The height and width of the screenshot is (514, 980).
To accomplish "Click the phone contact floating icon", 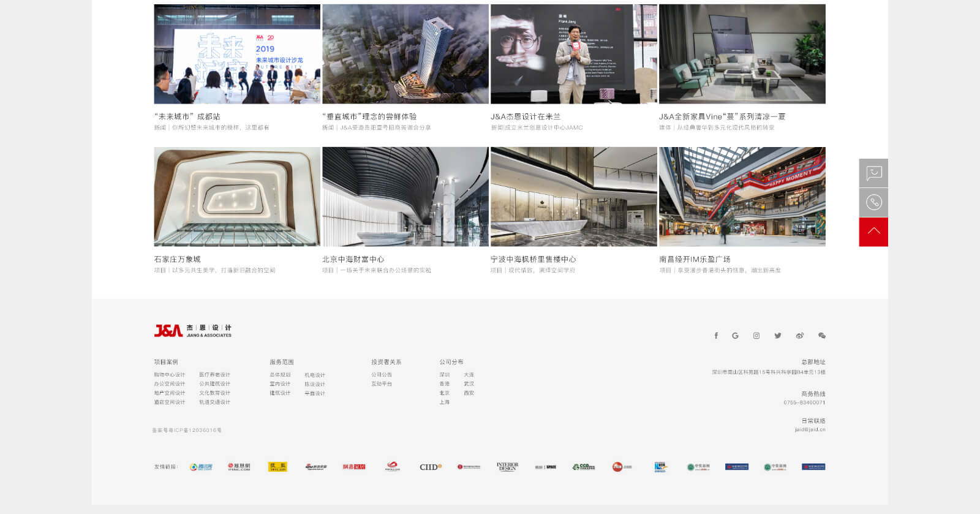I will tap(873, 203).
